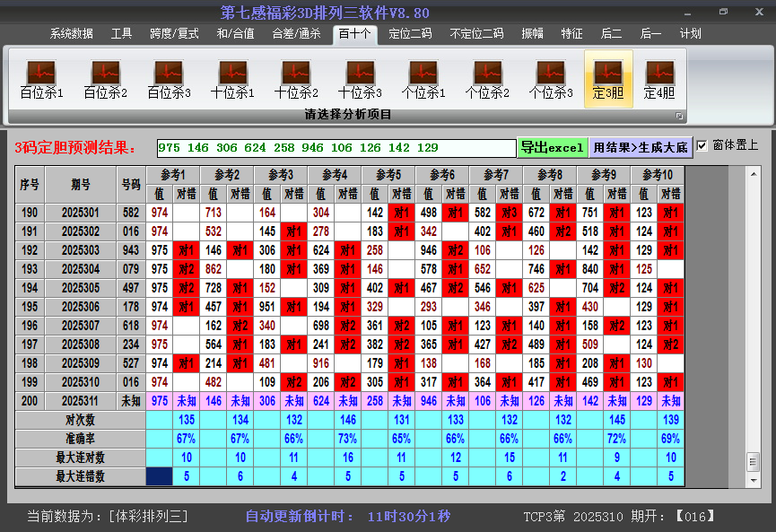
Task: Switch to the 定位二码 tab
Action: 410,34
